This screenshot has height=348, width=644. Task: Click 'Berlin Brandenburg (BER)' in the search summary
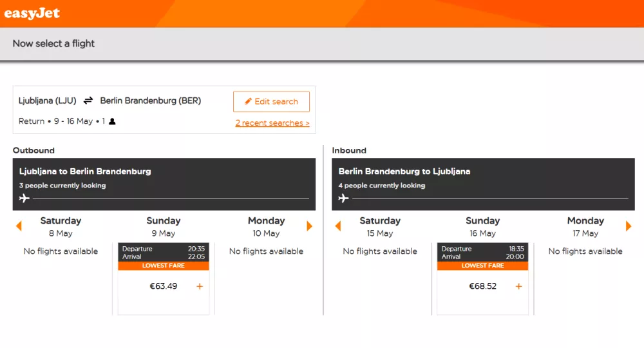click(x=151, y=101)
